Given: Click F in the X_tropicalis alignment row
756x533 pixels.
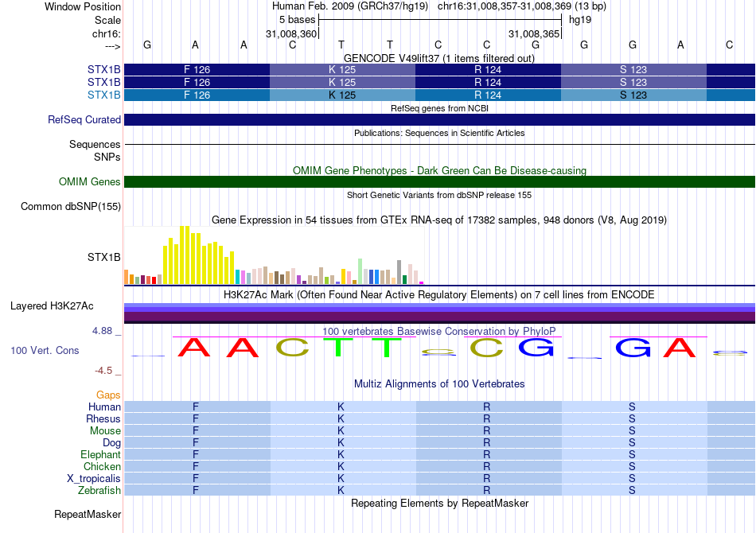Looking at the screenshot, I should point(196,479).
